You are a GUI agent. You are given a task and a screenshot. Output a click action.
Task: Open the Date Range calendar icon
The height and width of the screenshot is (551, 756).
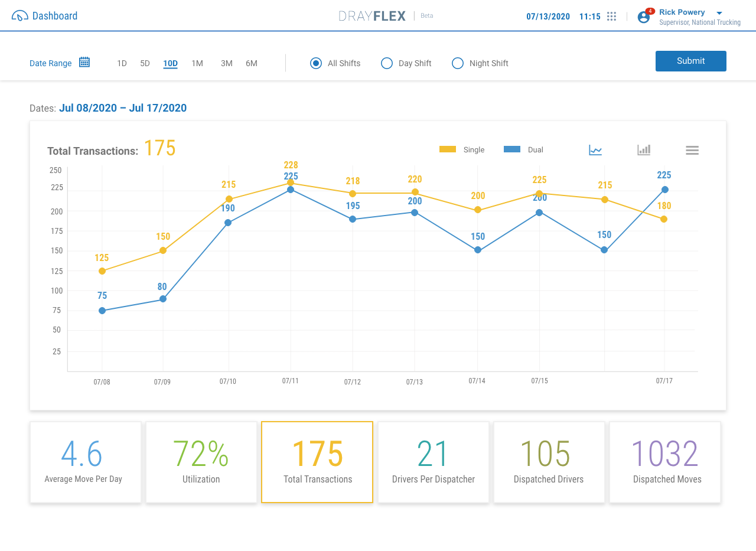pyautogui.click(x=84, y=62)
